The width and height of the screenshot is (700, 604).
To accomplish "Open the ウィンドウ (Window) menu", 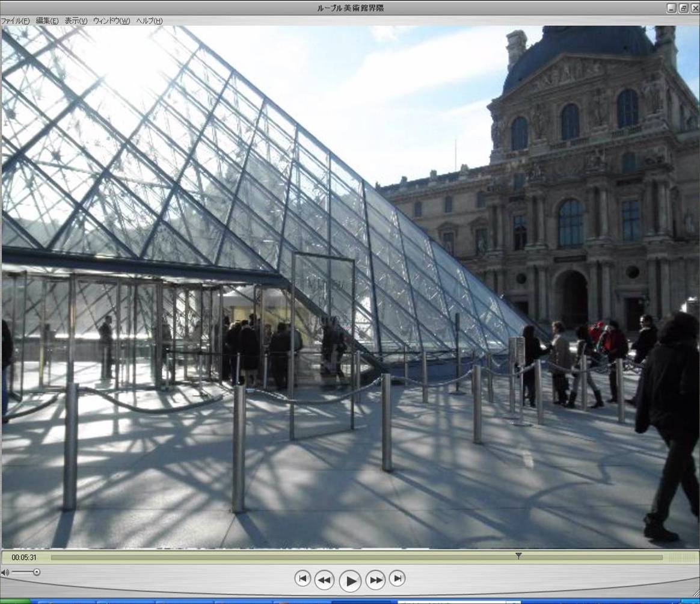I will click(x=111, y=21).
